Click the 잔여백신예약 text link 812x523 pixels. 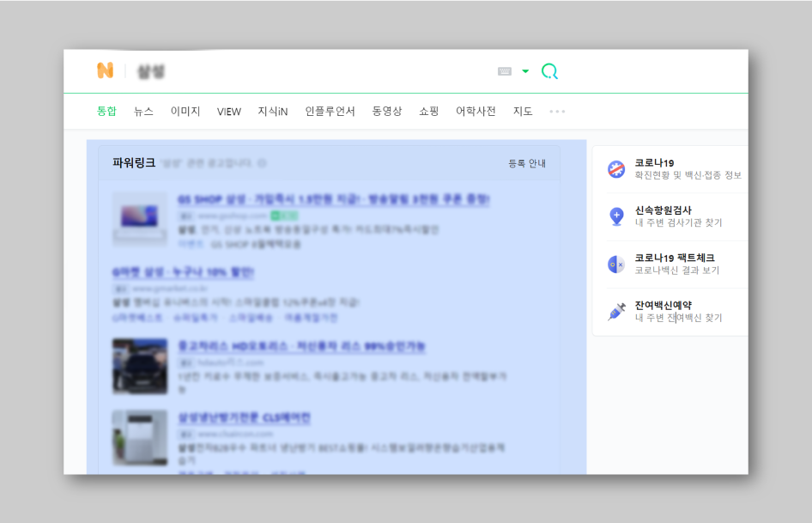coord(663,305)
